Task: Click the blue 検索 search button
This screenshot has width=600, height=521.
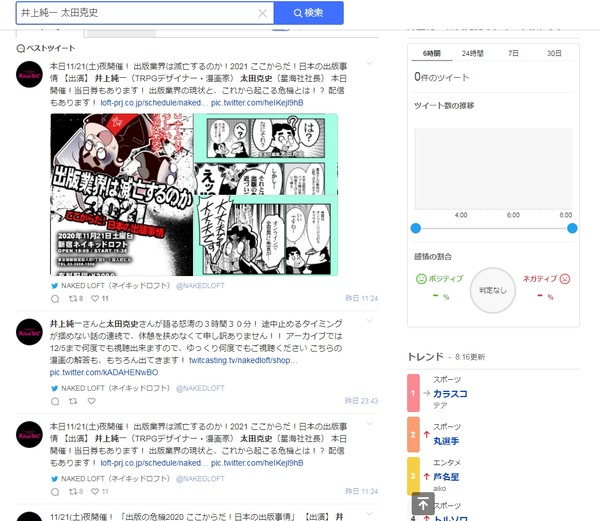Action: (308, 13)
